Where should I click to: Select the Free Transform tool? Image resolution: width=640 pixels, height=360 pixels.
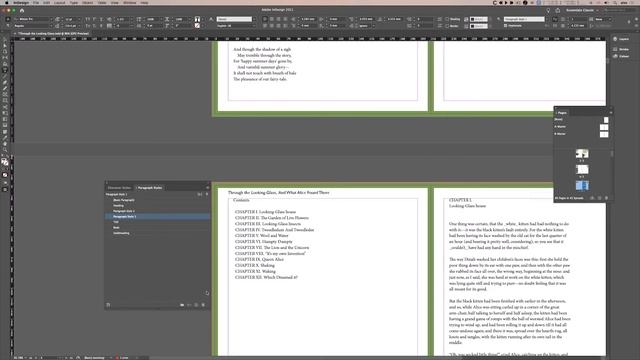5,113
